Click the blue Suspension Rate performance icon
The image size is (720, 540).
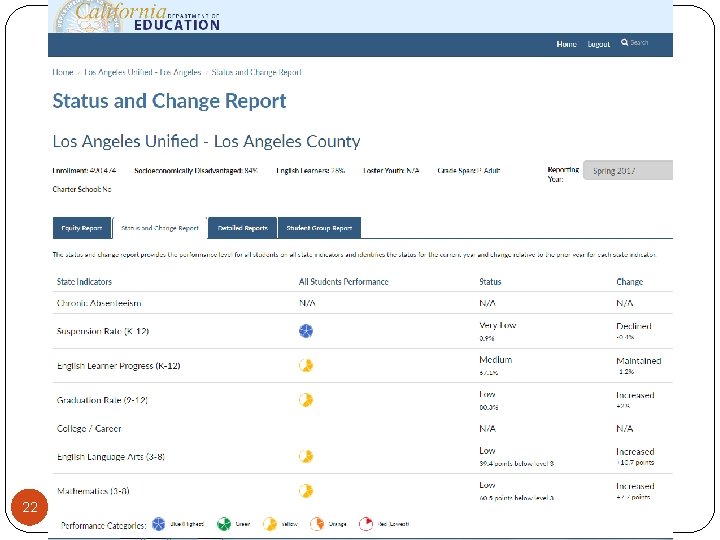(x=306, y=331)
